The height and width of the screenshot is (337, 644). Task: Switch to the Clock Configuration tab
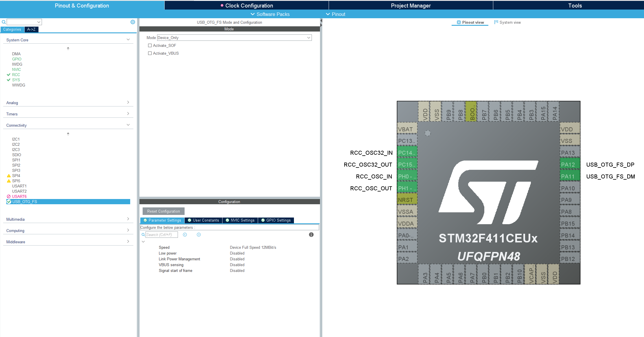point(246,5)
